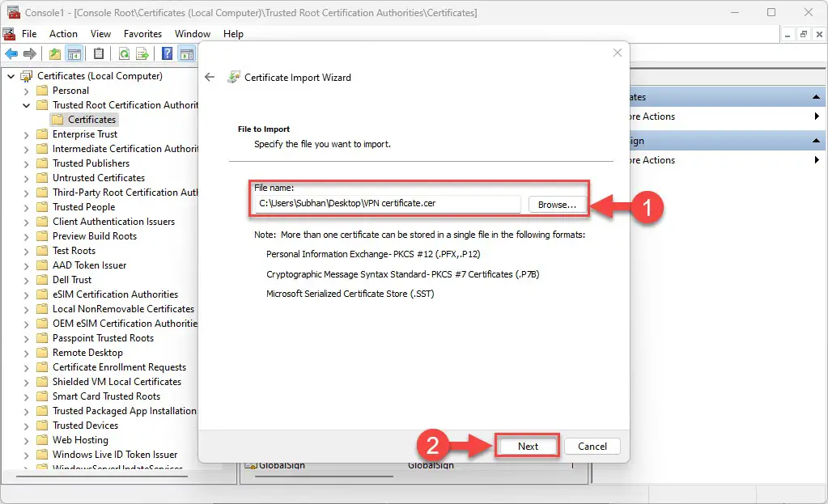
Task: Toggle the Show/Hide Action Pane button
Action: pyautogui.click(x=186, y=54)
